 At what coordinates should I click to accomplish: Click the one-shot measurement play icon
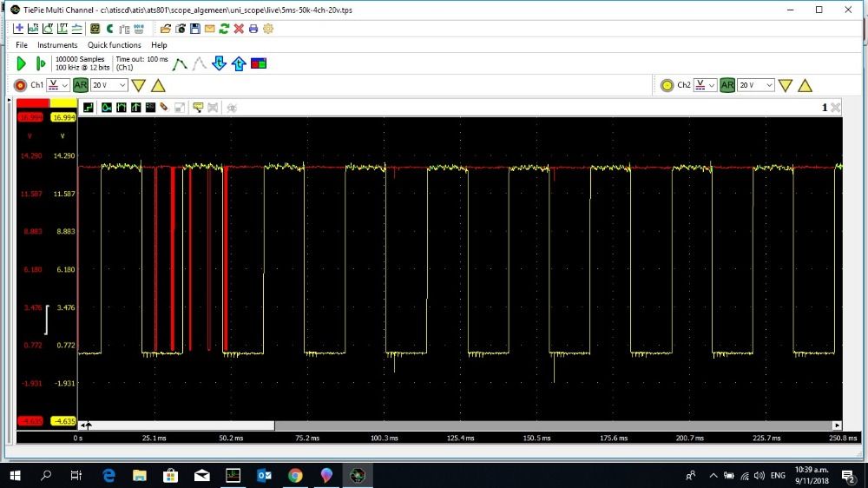tap(40, 63)
